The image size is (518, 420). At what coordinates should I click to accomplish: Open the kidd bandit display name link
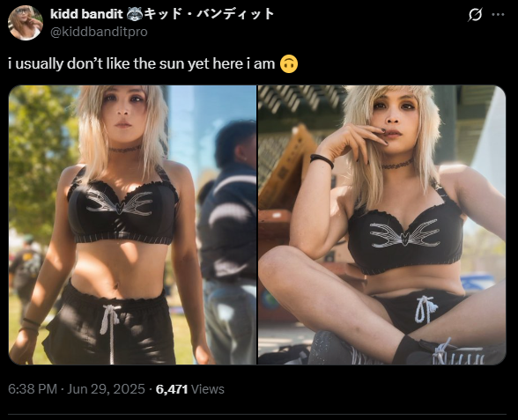click(x=86, y=14)
